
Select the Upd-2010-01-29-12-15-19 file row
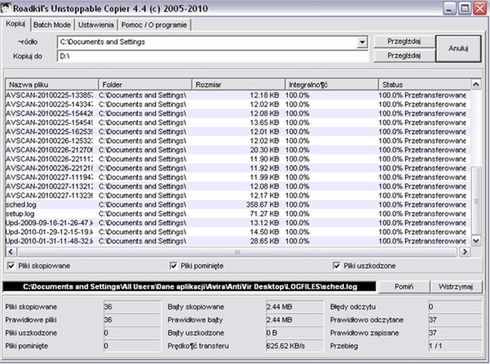click(x=238, y=232)
